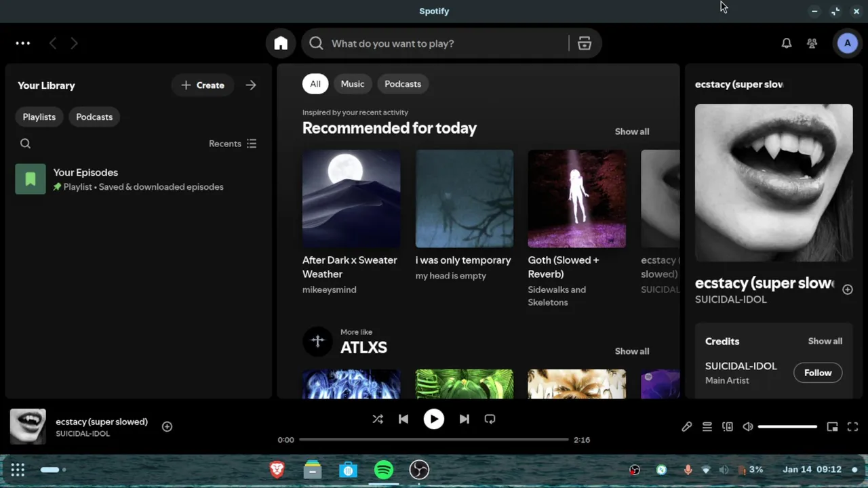Click Spotify icon in taskbar
The image size is (868, 488).
384,470
